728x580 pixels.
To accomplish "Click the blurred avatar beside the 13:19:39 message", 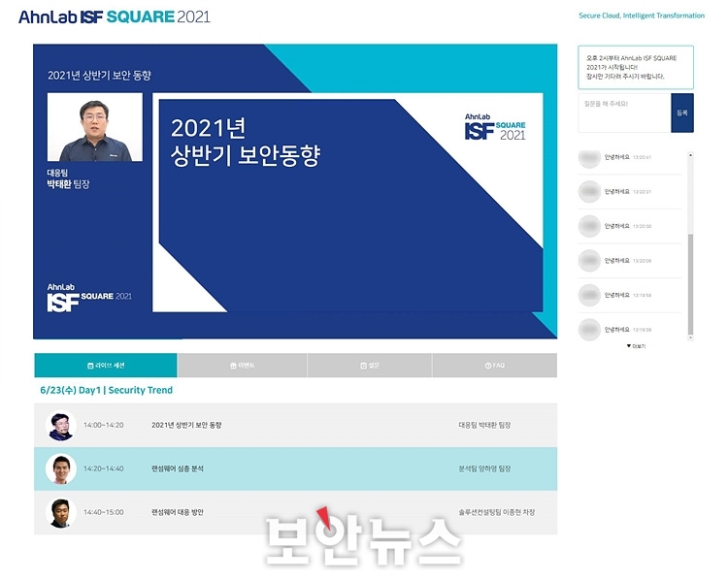I will [589, 330].
